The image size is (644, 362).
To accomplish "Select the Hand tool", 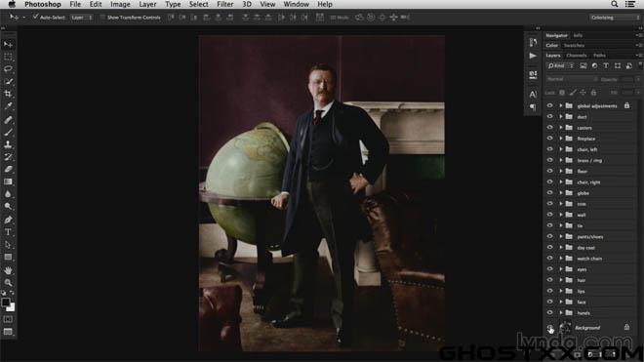I will (8, 270).
